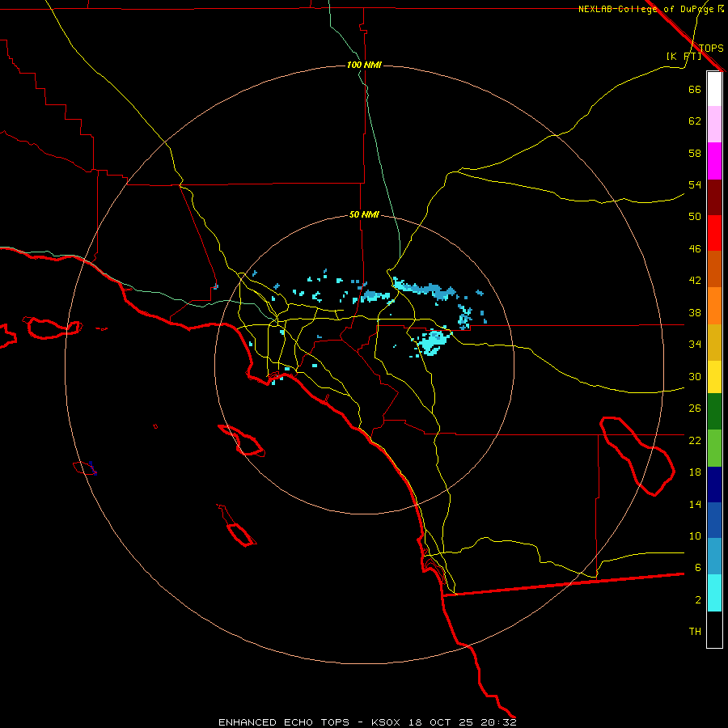
Task: Click the dark green legend swatch
Action: pyautogui.click(x=714, y=412)
